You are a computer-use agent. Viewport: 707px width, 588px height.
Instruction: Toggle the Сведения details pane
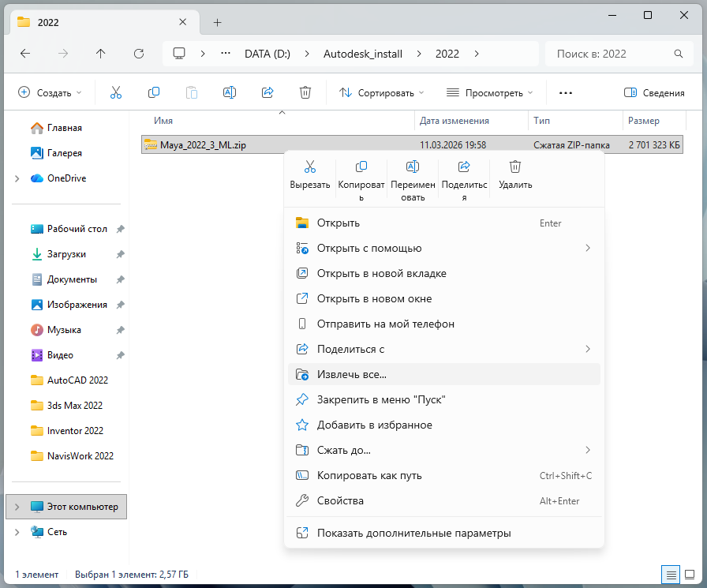point(654,93)
